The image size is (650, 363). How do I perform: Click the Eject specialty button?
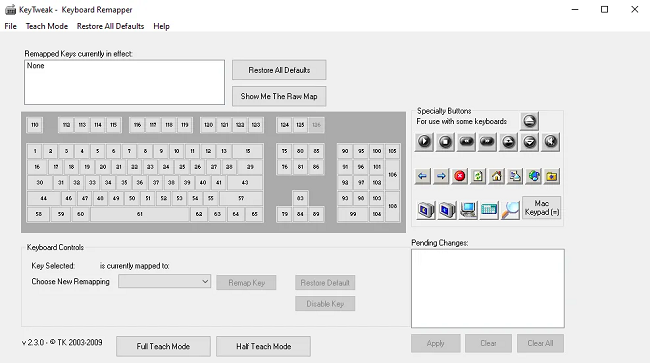[529, 121]
